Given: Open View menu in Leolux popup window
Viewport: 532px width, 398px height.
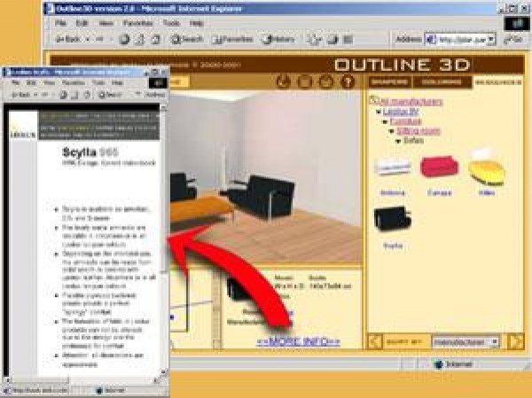Looking at the screenshot, I should tap(49, 82).
